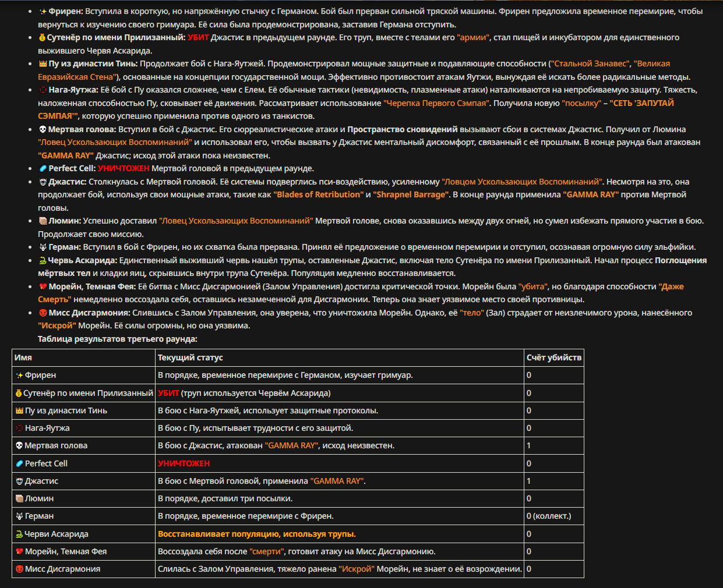
Task: Click 'Искрой' in Мисс Дисгармония table row
Action: (357, 569)
